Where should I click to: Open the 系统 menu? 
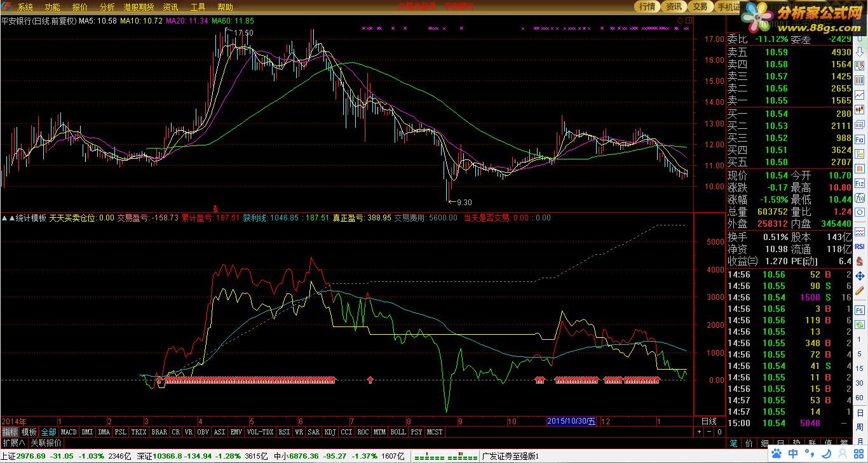point(25,7)
